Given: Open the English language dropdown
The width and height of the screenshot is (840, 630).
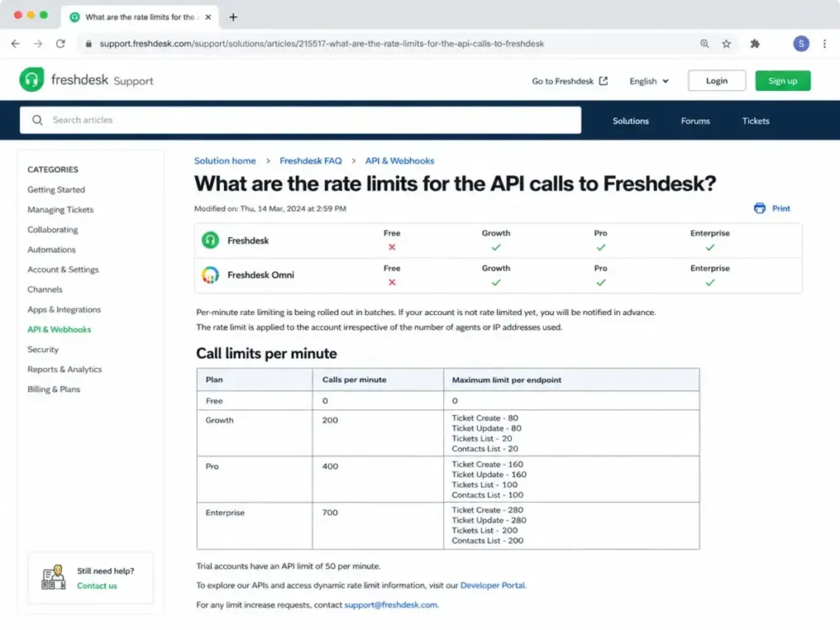Looking at the screenshot, I should point(649,81).
